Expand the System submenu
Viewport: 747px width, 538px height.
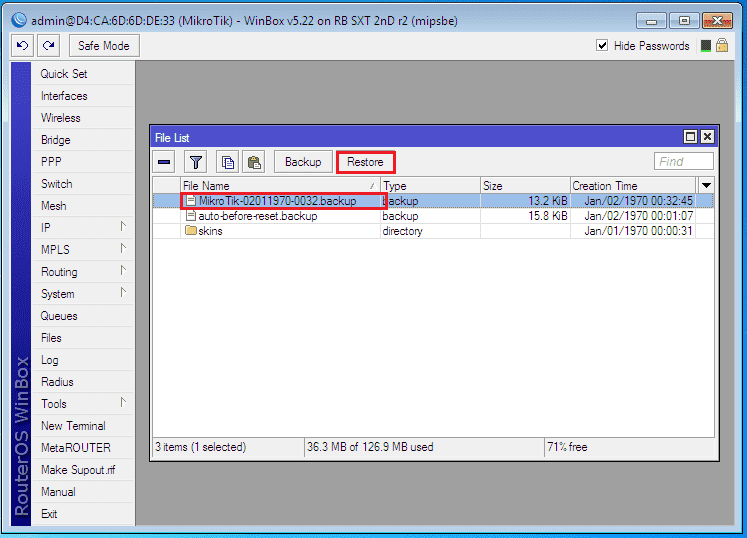click(123, 294)
